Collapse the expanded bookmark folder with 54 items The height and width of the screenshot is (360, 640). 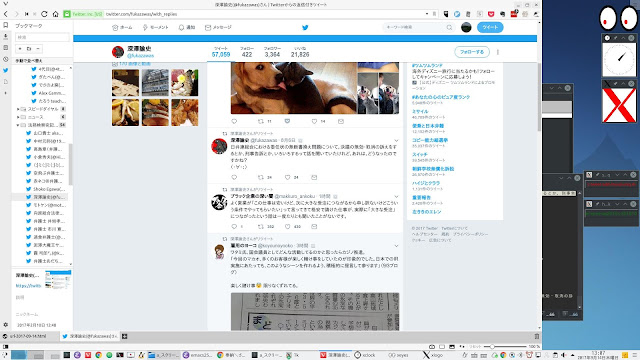pos(18,125)
